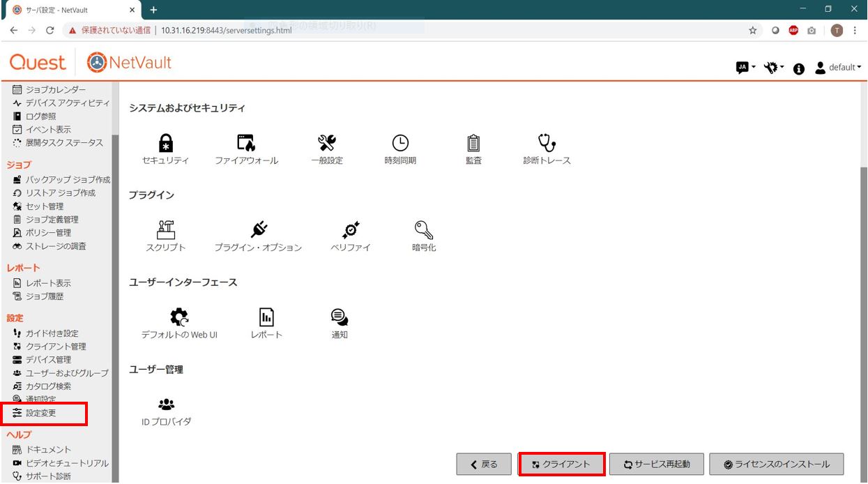Image resolution: width=868 pixels, height=484 pixels.
Task: Open the ファイアウォール firewall settings icon
Action: click(246, 143)
